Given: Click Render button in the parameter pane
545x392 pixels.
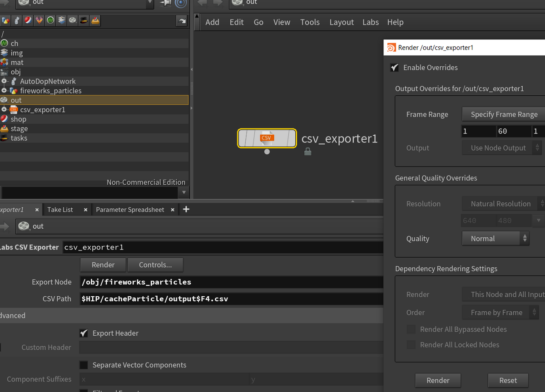Looking at the screenshot, I should pyautogui.click(x=103, y=265).
